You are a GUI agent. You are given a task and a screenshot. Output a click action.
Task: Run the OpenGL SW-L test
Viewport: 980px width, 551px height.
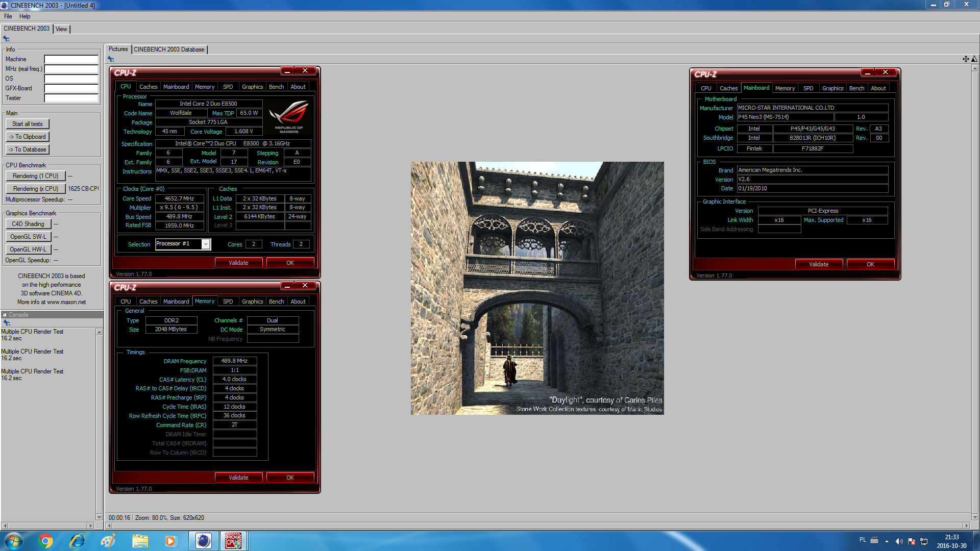pos(29,237)
